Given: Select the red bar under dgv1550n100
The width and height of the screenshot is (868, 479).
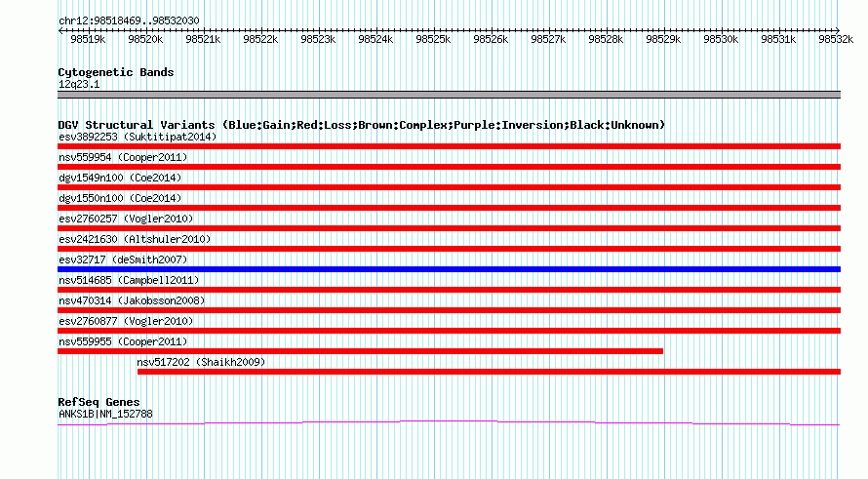Looking at the screenshot, I should coord(449,208).
